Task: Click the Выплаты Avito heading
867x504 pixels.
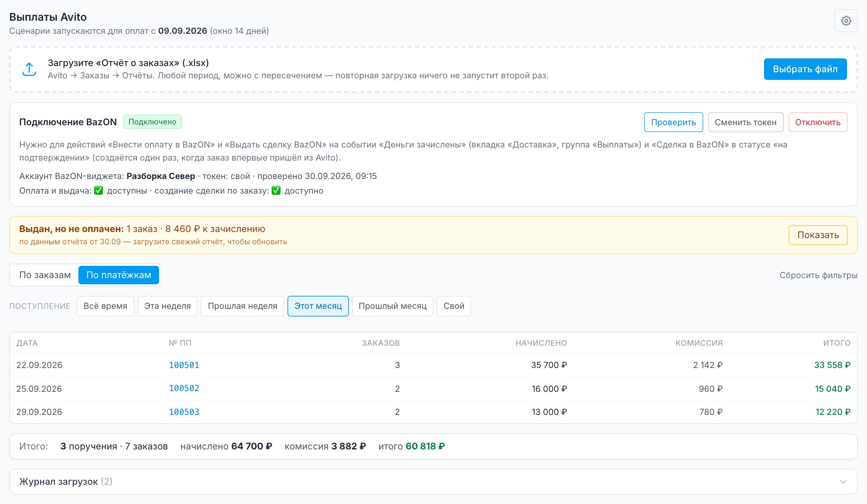Action: [48, 17]
